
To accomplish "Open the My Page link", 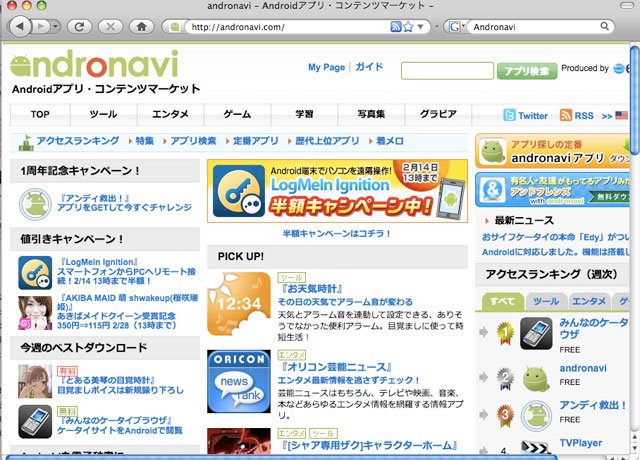I will pos(327,67).
